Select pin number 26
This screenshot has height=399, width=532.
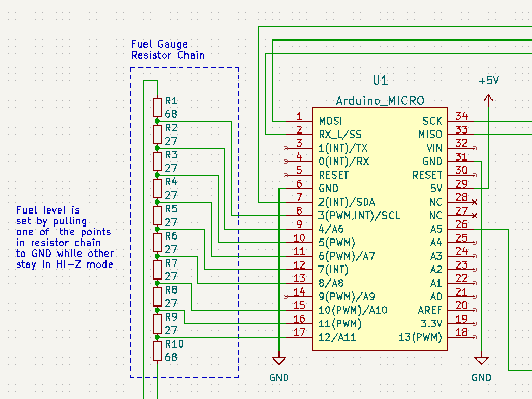461,224
